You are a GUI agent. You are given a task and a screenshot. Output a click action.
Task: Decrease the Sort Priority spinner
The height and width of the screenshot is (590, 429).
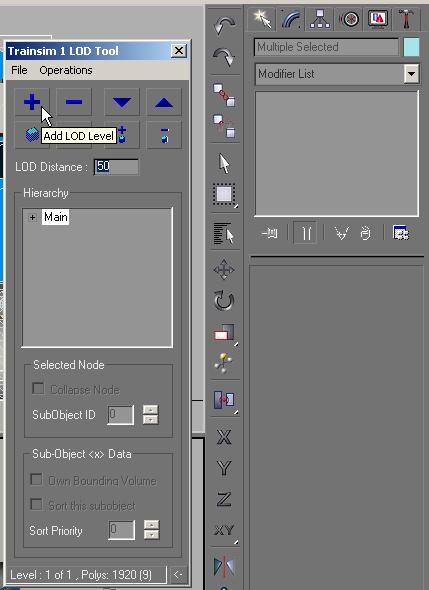[x=152, y=535]
